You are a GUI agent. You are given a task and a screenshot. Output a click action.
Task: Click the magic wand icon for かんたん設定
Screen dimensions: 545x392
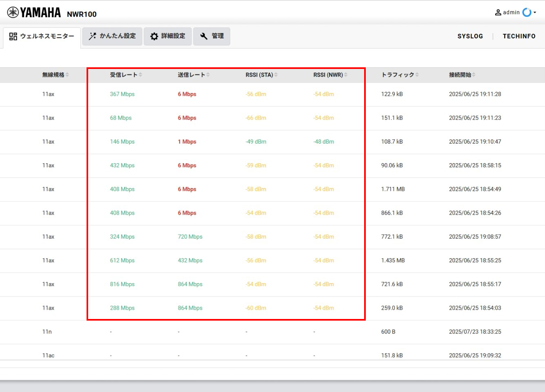pyautogui.click(x=93, y=36)
